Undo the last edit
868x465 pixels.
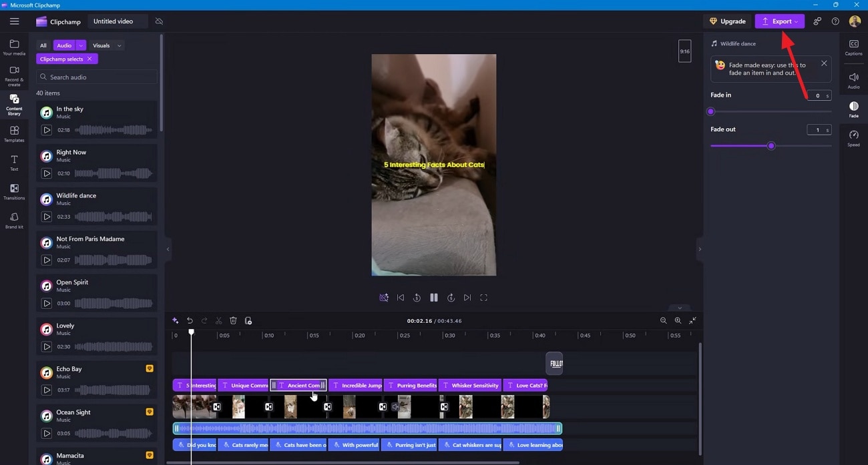189,320
